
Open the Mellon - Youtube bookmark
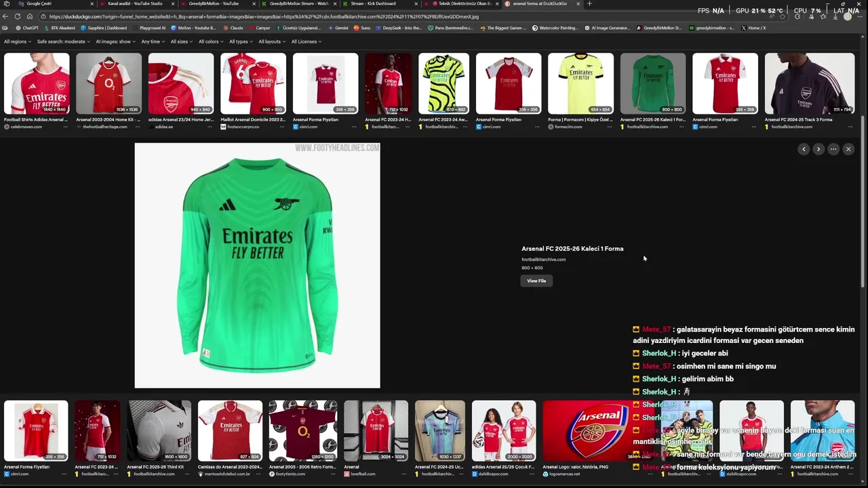coord(193,28)
